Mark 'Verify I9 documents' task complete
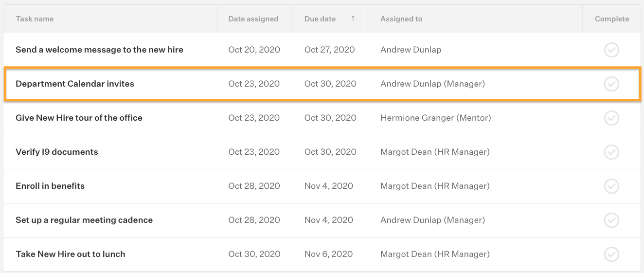This screenshot has height=273, width=644. pyautogui.click(x=611, y=152)
